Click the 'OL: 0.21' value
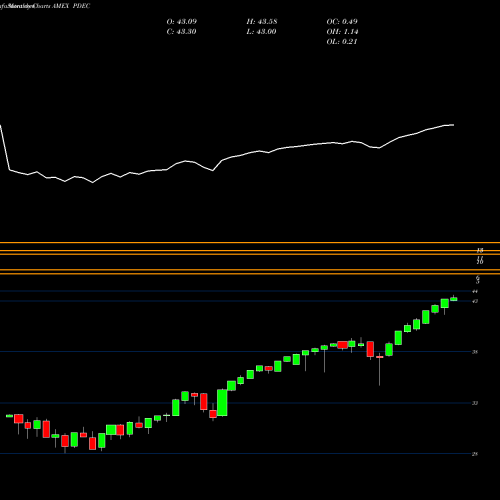Viewport: 500px width, 500px height. point(342,42)
